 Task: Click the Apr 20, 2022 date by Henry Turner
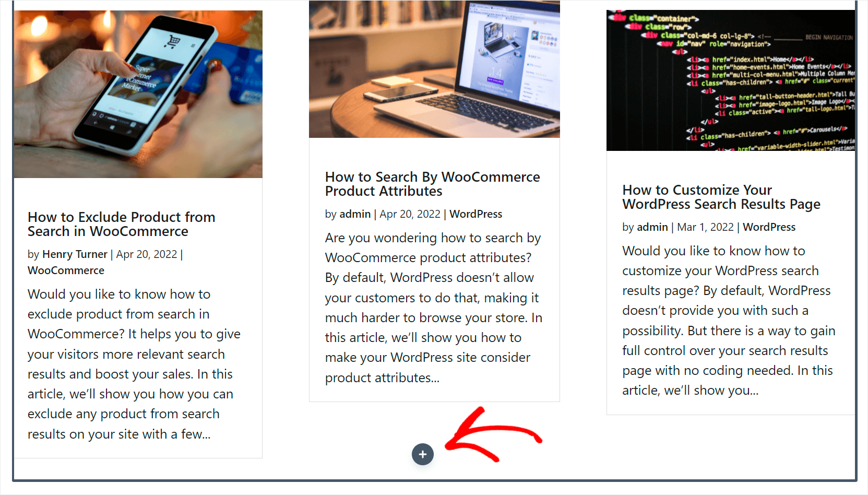(x=147, y=254)
